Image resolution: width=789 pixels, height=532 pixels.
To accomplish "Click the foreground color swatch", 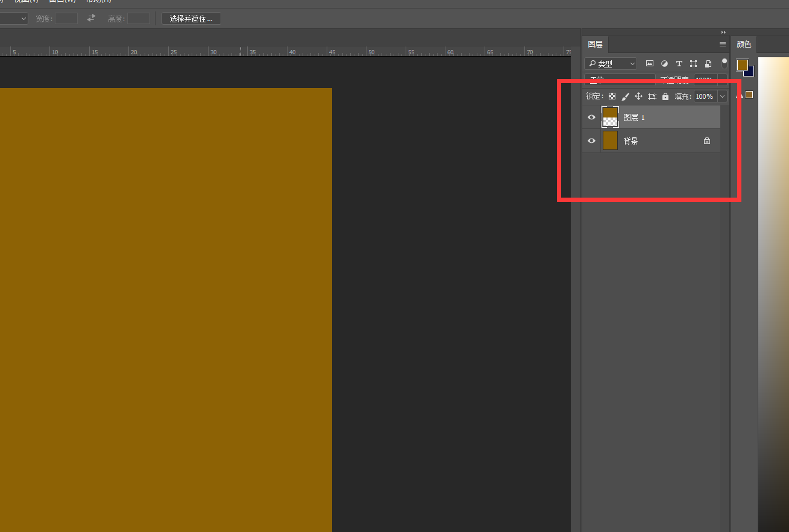I will pyautogui.click(x=742, y=64).
